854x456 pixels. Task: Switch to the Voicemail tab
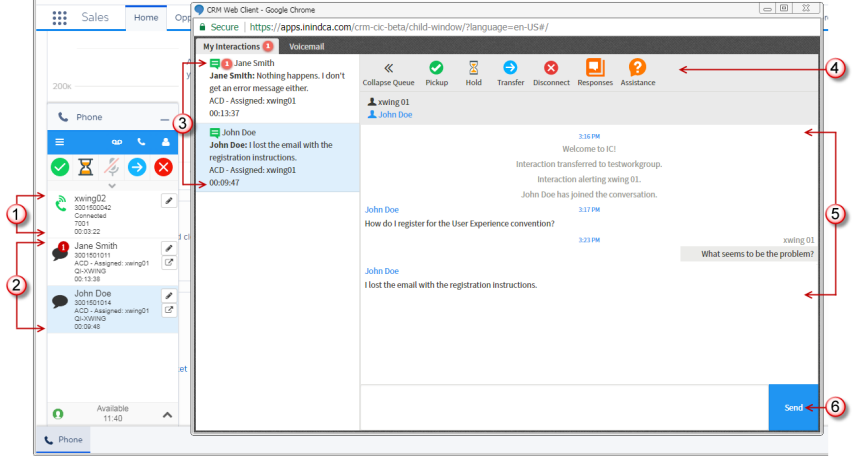306,46
